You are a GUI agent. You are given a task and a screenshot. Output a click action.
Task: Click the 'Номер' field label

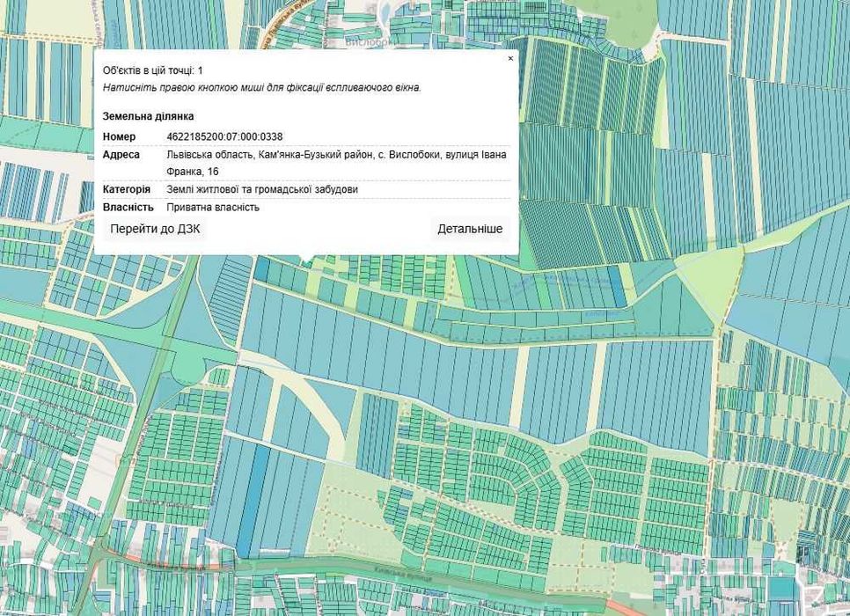click(120, 136)
